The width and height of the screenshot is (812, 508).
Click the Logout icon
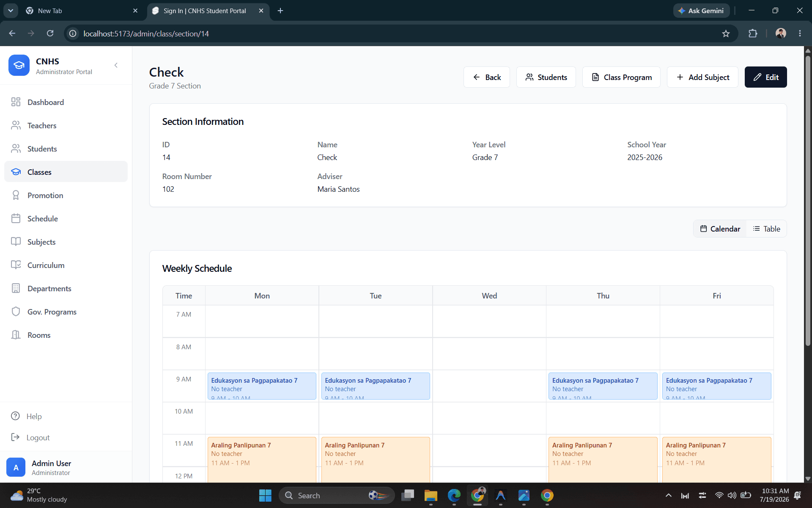(x=15, y=437)
